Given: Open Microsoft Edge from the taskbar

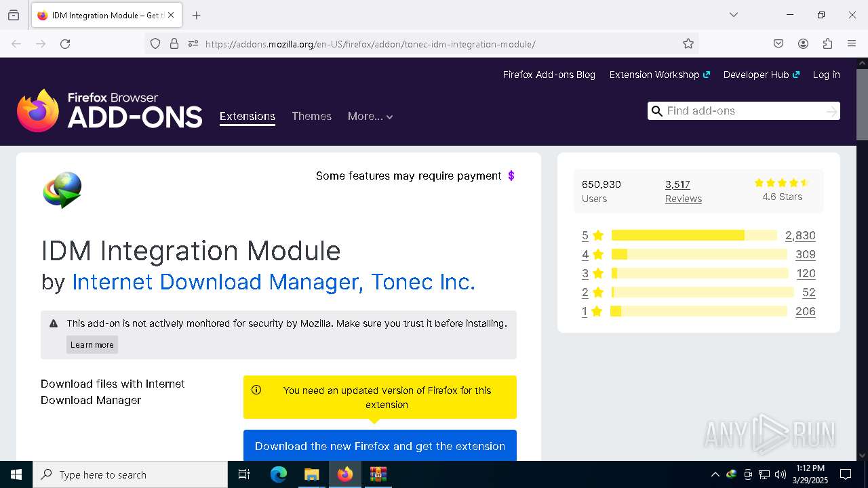Looking at the screenshot, I should [x=279, y=474].
